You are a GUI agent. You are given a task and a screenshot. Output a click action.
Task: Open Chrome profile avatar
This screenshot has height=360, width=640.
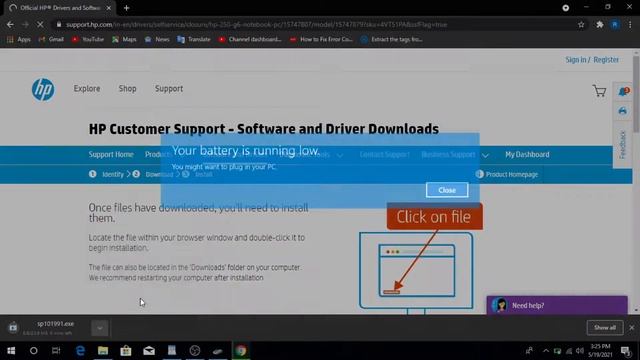pyautogui.click(x=615, y=24)
